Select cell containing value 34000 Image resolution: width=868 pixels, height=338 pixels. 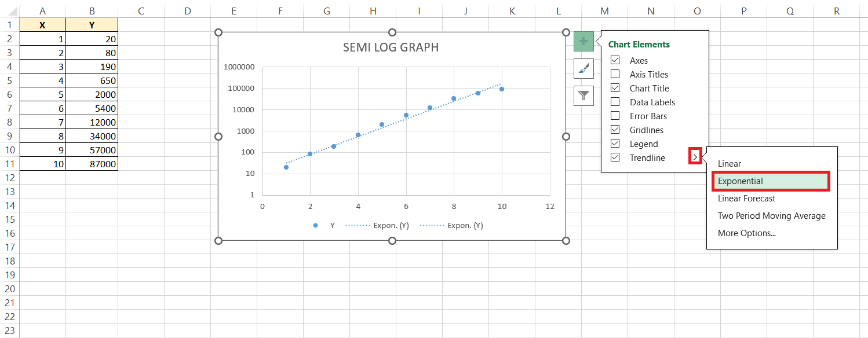point(92,136)
